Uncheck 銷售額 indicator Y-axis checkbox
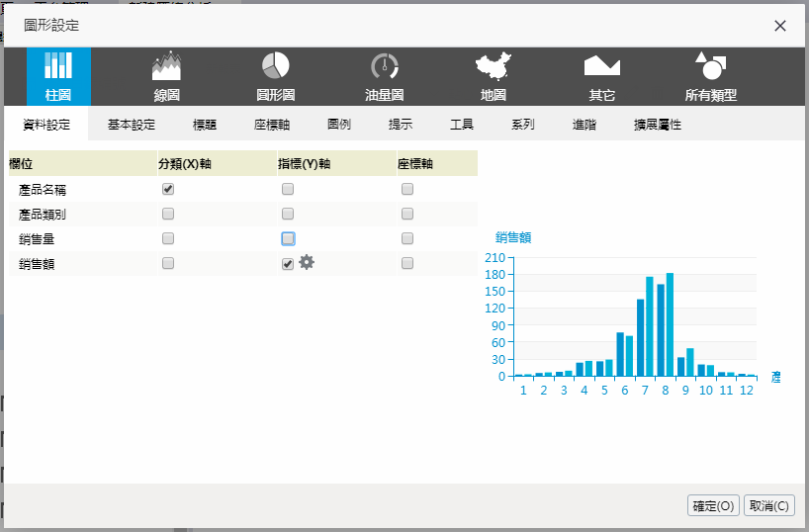809x532 pixels. point(288,264)
